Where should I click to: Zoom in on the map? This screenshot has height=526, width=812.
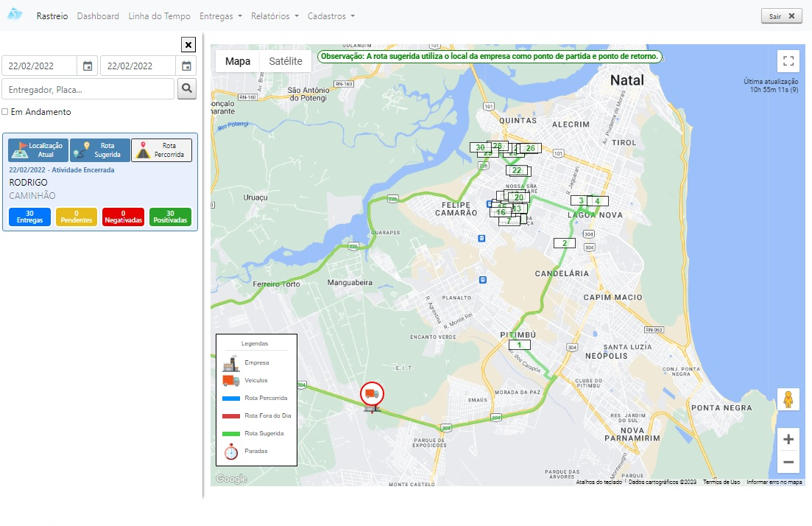click(x=788, y=440)
